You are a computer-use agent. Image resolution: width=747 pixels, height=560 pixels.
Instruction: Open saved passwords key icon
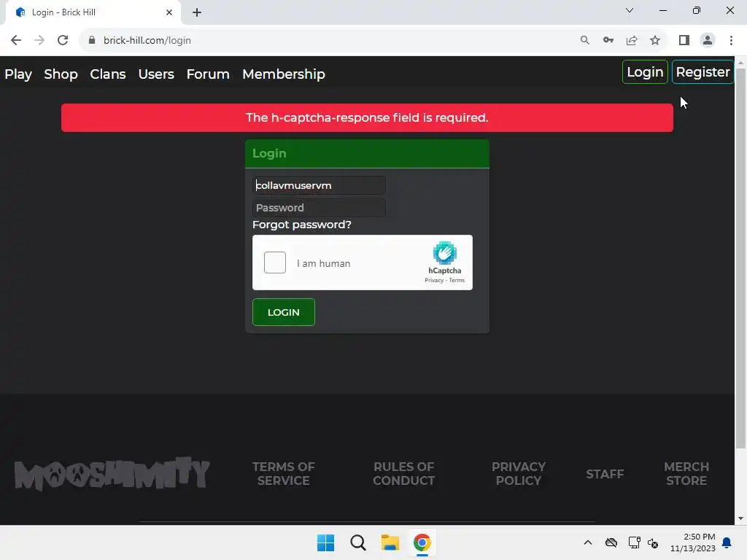tap(608, 41)
